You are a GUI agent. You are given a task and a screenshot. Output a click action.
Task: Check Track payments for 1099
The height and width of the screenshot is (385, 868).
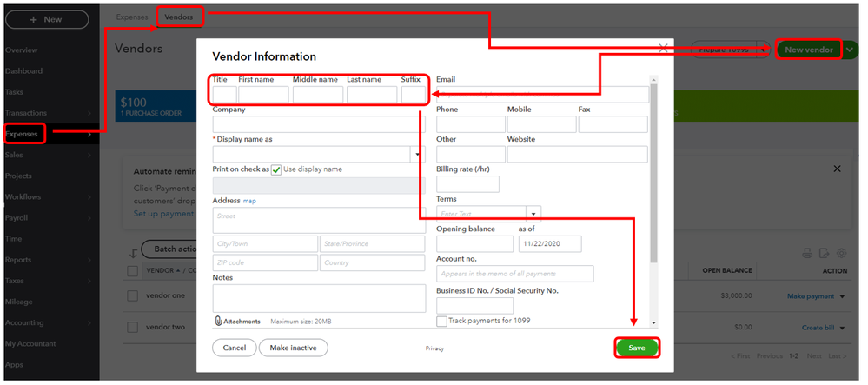[441, 322]
